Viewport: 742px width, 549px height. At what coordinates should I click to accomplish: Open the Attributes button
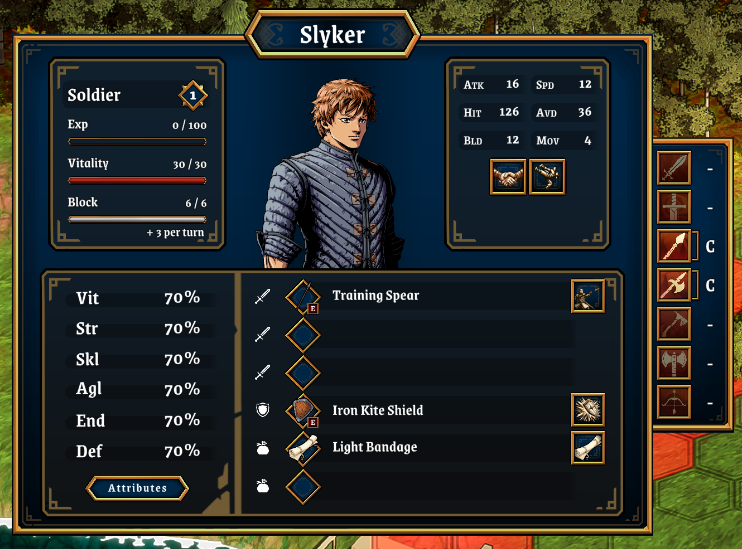click(x=137, y=488)
